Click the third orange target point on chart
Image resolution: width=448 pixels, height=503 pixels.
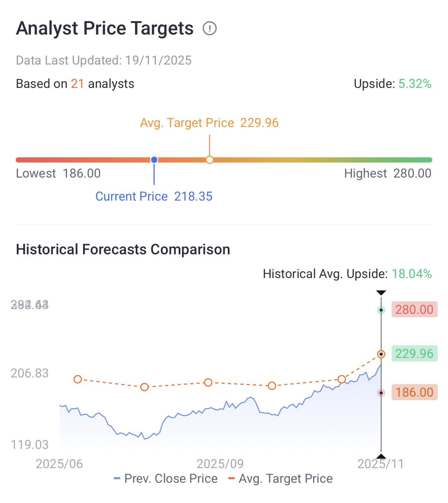[208, 382]
